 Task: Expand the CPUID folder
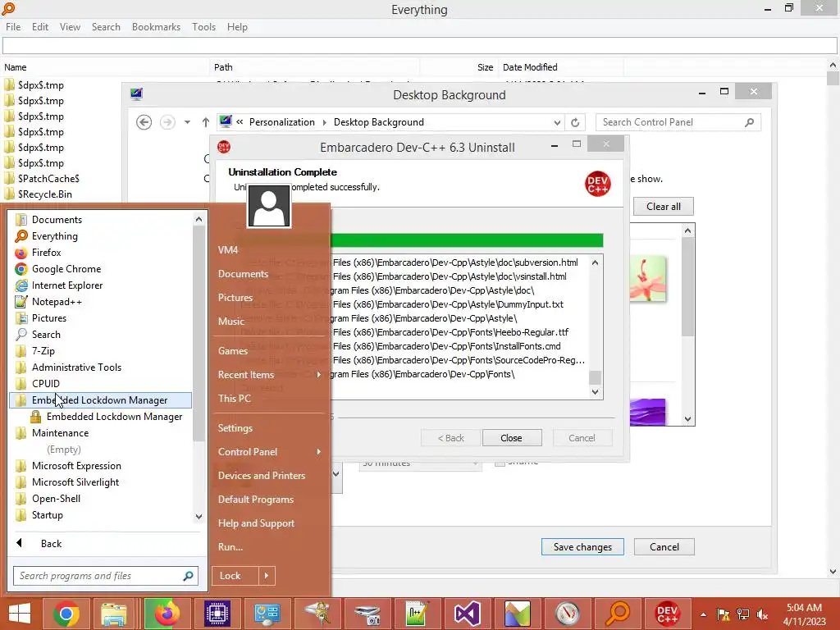[100, 384]
